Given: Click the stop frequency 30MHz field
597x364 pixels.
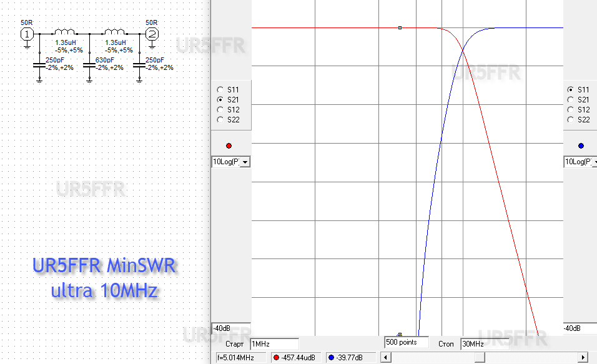Looking at the screenshot, I should click(x=484, y=344).
